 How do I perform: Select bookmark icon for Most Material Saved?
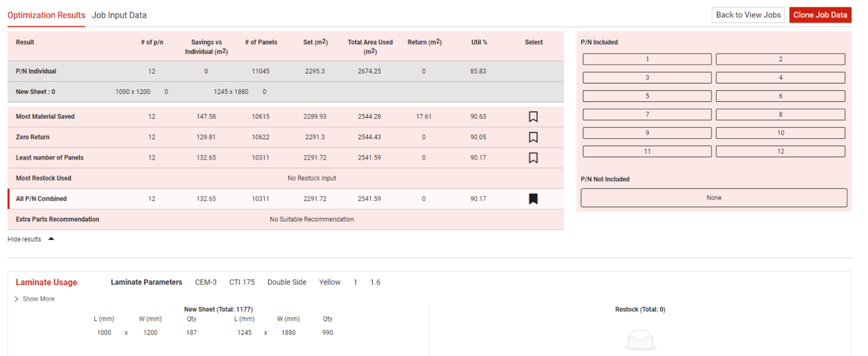point(533,117)
